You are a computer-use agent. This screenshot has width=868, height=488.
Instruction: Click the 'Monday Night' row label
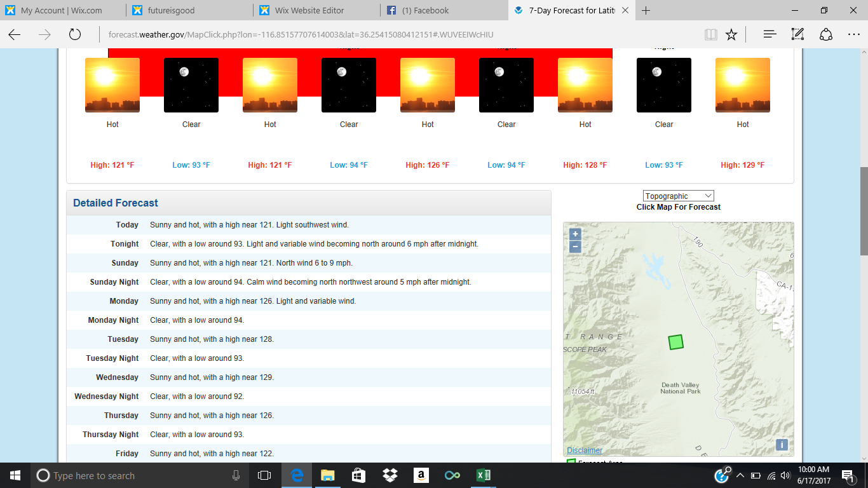click(113, 320)
